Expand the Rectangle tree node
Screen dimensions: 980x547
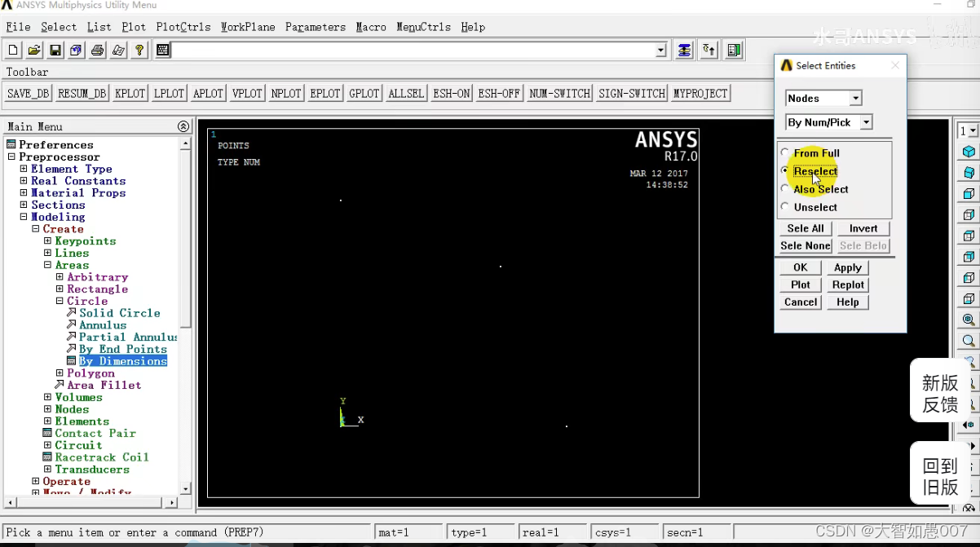click(60, 289)
